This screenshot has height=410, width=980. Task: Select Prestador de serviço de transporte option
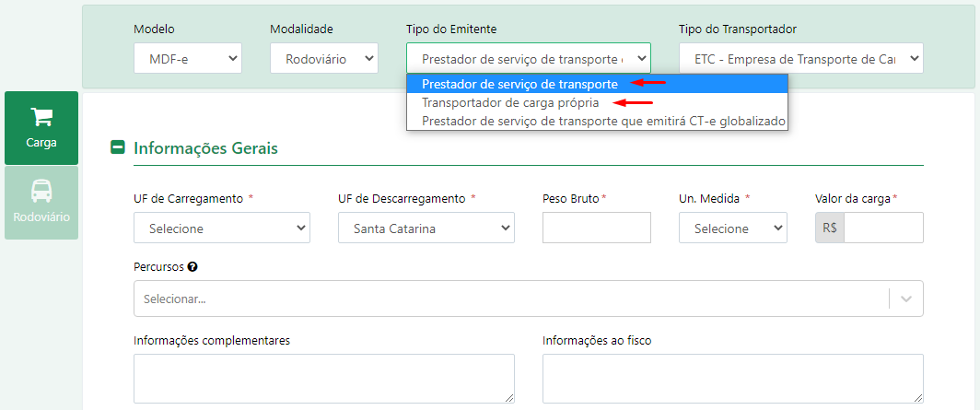pyautogui.click(x=597, y=84)
